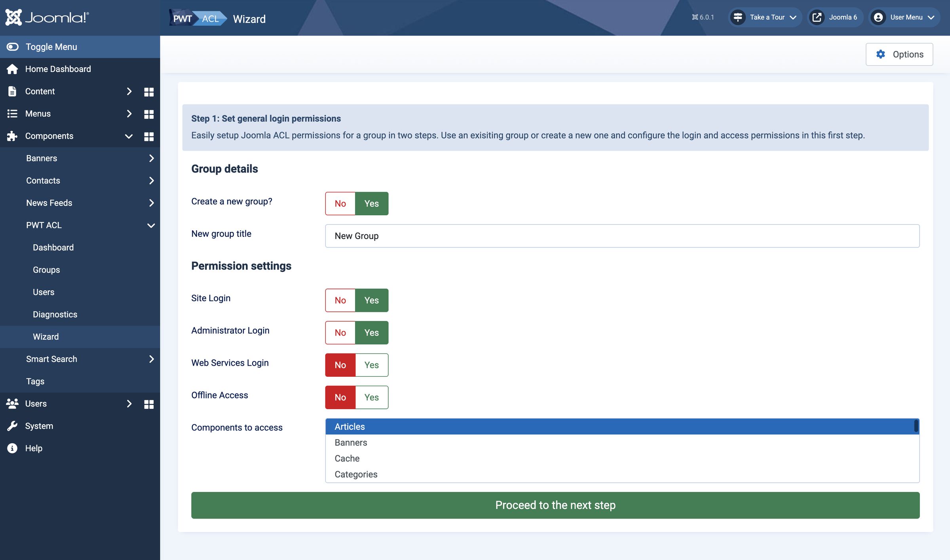Image resolution: width=950 pixels, height=560 pixels.
Task: Select Articles in Components to access
Action: (x=619, y=427)
